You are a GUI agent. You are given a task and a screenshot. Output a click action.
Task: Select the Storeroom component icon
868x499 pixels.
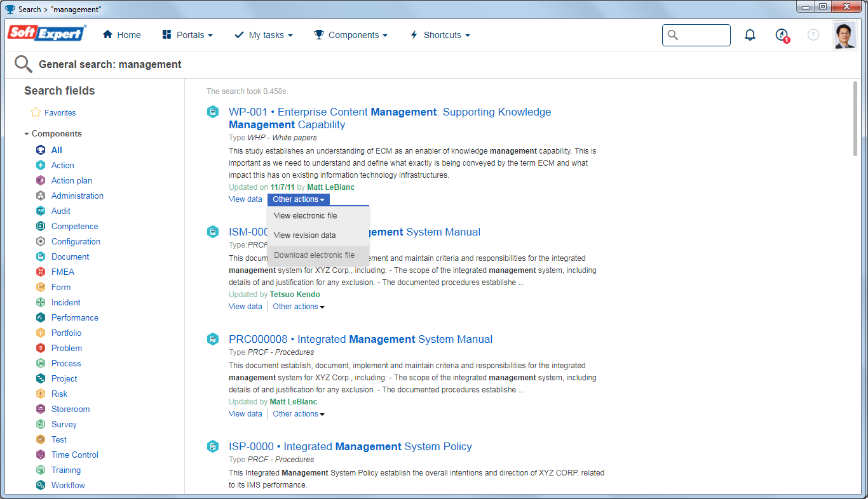pyautogui.click(x=41, y=409)
